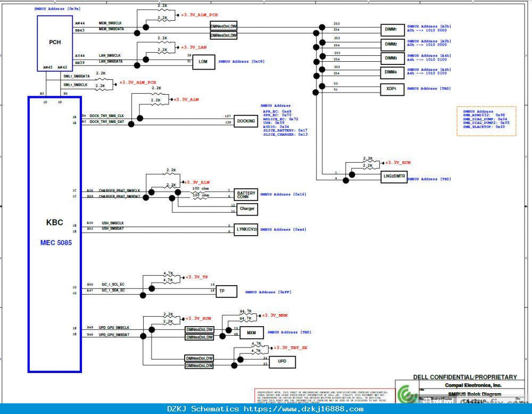Click the Compal green logo
The height and width of the screenshot is (414, 532).
(408, 395)
